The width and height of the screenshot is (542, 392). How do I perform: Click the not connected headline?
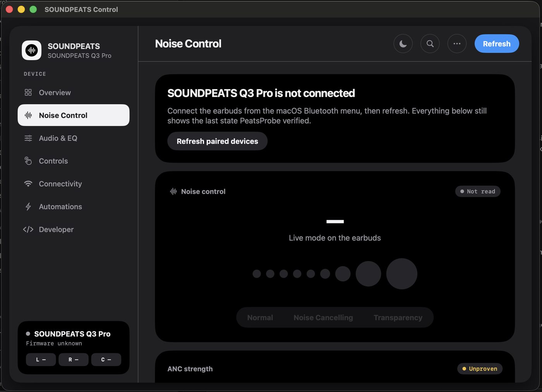(261, 93)
